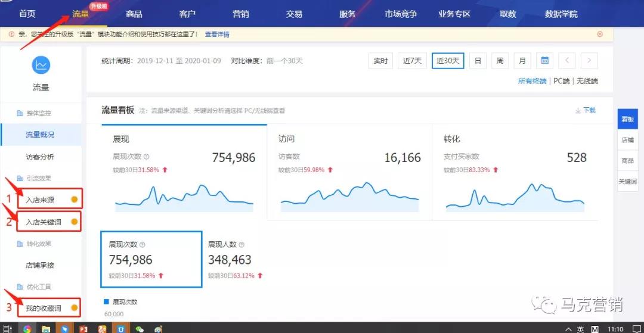The width and height of the screenshot is (644, 333).
Task: Switch terminal filter to 无线端
Action: click(x=586, y=81)
